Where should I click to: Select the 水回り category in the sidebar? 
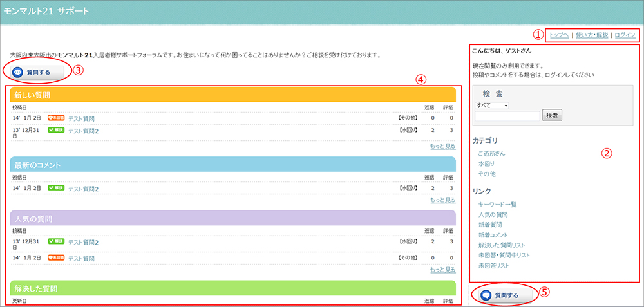tap(486, 164)
